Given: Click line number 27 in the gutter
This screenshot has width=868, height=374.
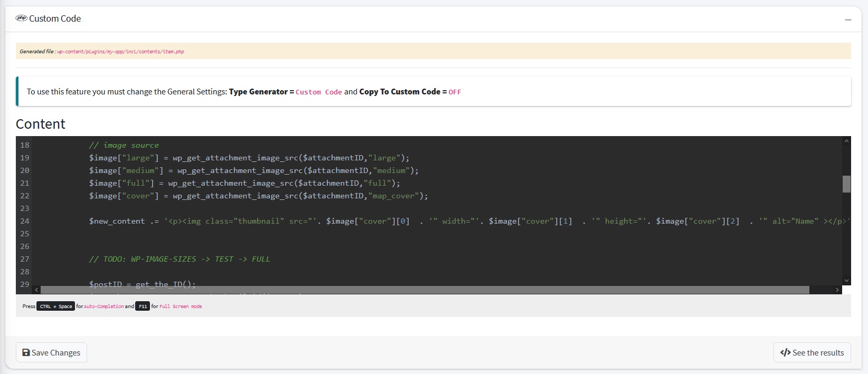Looking at the screenshot, I should pyautogui.click(x=25, y=259).
